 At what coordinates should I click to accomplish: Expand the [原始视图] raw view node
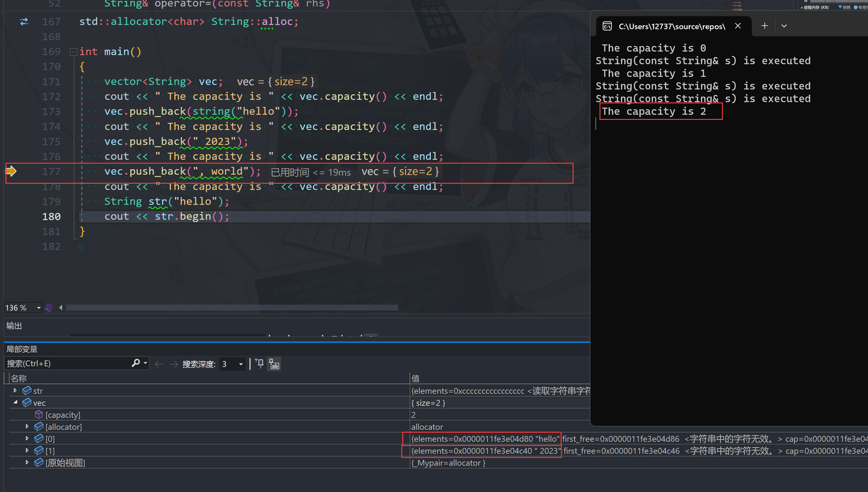[x=27, y=463]
